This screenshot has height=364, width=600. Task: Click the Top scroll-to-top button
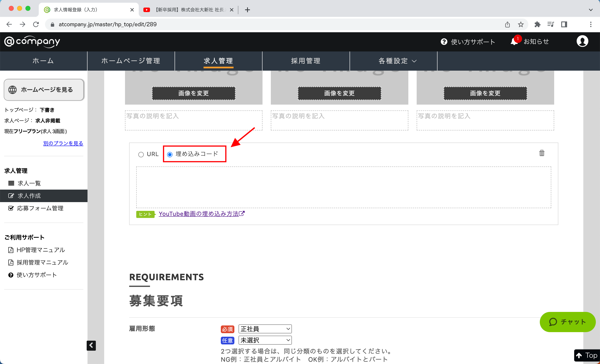[x=587, y=355]
